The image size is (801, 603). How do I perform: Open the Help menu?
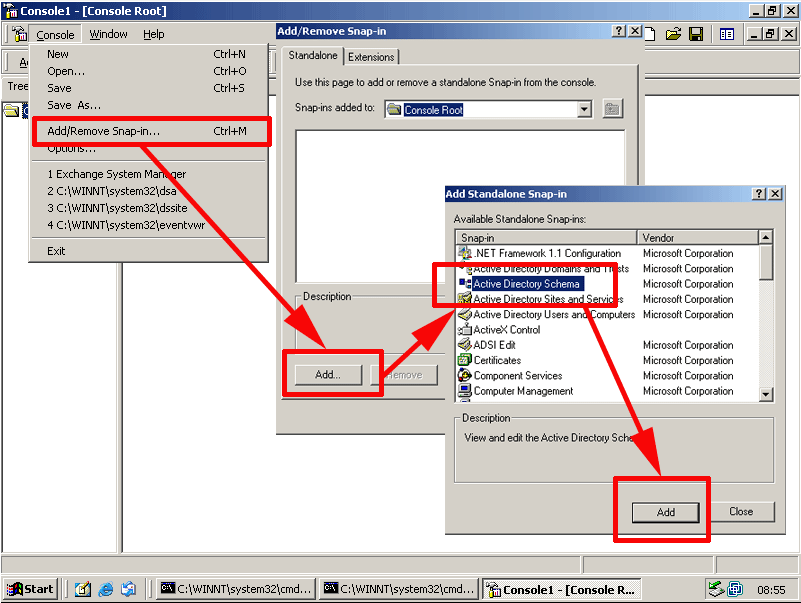[x=153, y=34]
